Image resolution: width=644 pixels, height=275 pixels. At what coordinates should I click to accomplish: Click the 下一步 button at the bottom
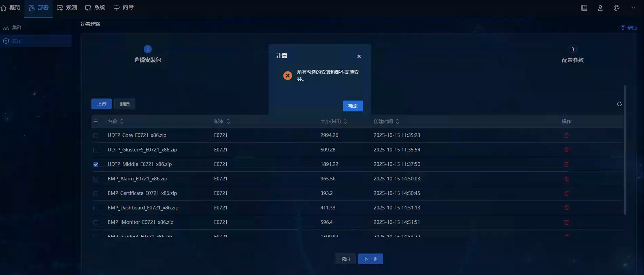pyautogui.click(x=370, y=259)
